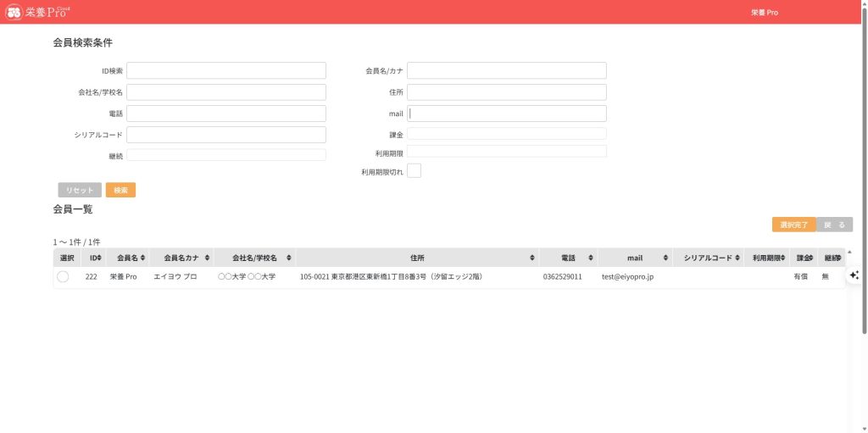The width and height of the screenshot is (868, 433).
Task: Open the 栄養 Pro user menu in header
Action: tap(764, 13)
